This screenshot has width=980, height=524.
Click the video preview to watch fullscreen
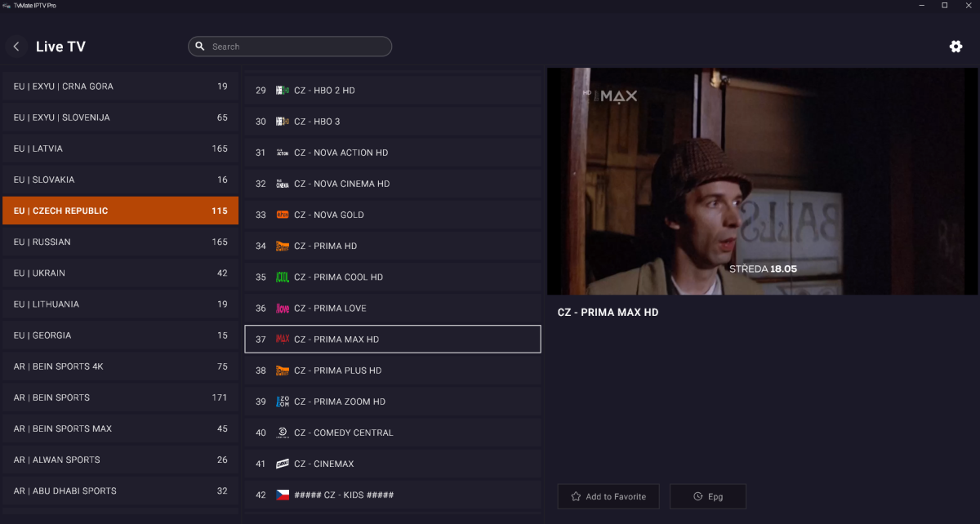pos(762,181)
